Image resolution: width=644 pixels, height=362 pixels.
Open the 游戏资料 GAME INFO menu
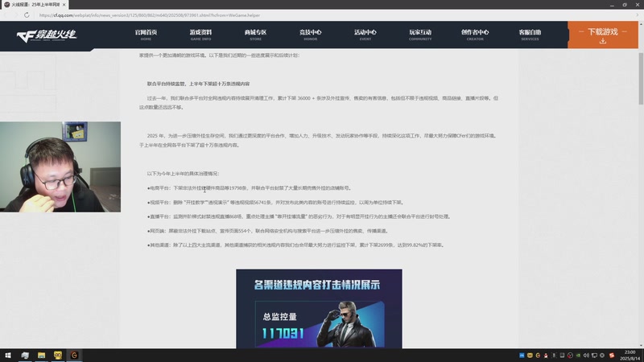click(x=200, y=35)
